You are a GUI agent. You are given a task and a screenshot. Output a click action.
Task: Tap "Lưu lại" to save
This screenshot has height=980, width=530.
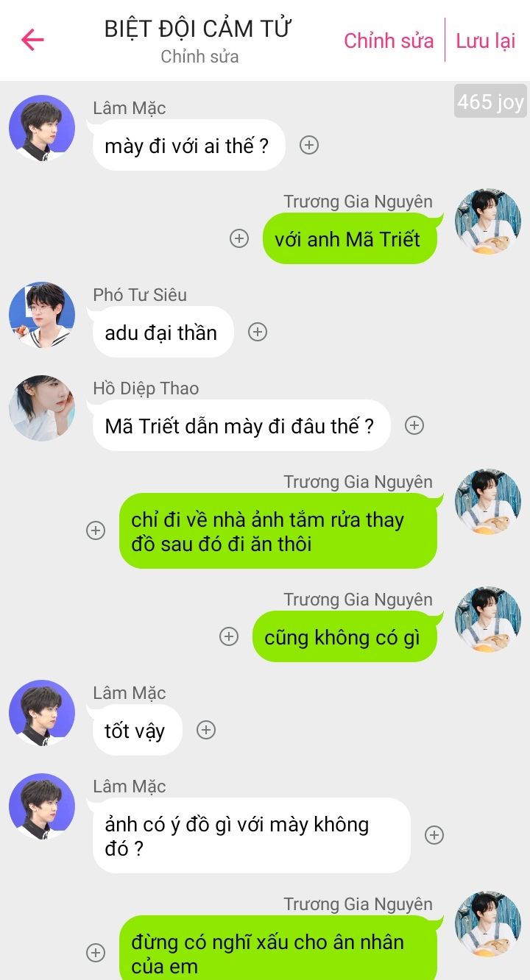click(x=485, y=40)
